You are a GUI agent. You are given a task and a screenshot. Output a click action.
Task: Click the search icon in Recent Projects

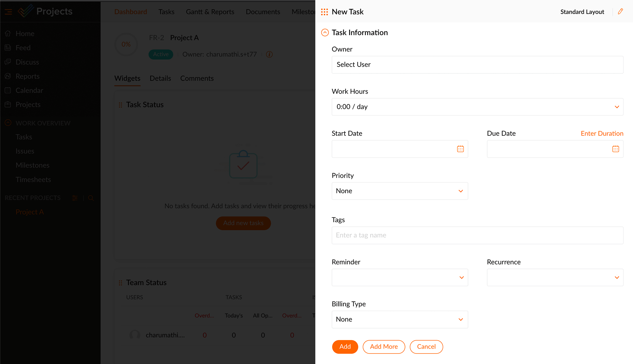pyautogui.click(x=91, y=198)
